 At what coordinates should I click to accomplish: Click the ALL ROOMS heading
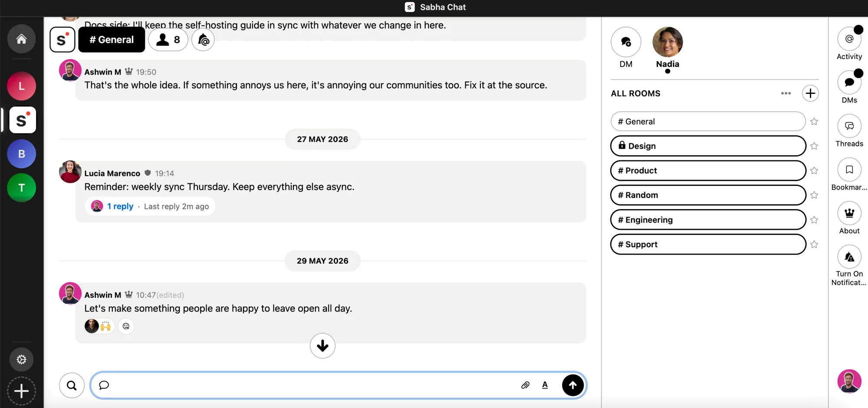[x=635, y=93]
